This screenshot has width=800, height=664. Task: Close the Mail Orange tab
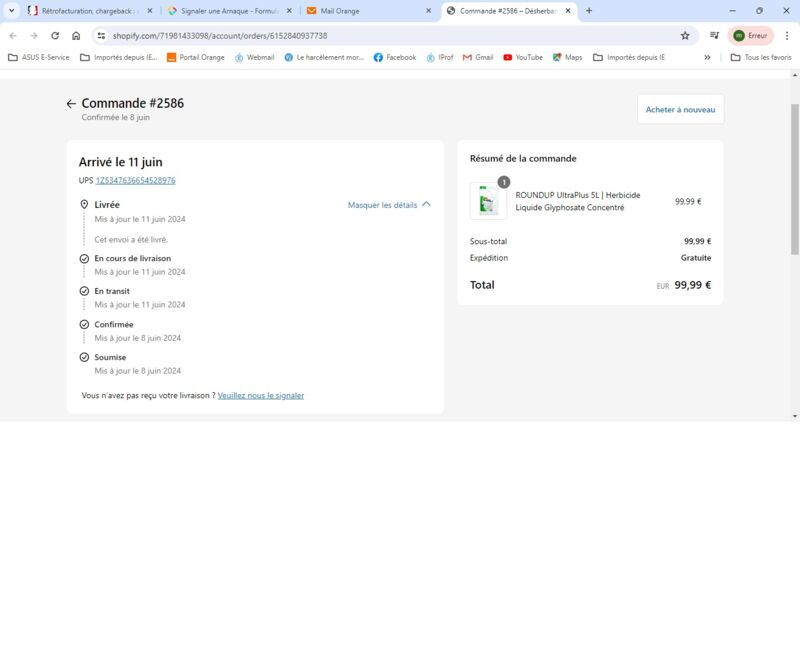[x=429, y=11]
